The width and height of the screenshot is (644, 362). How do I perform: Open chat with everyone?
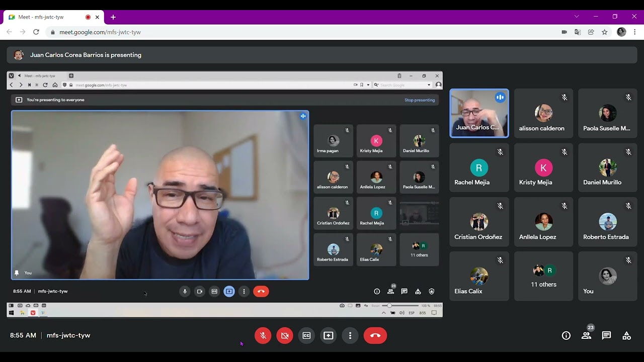click(x=606, y=335)
